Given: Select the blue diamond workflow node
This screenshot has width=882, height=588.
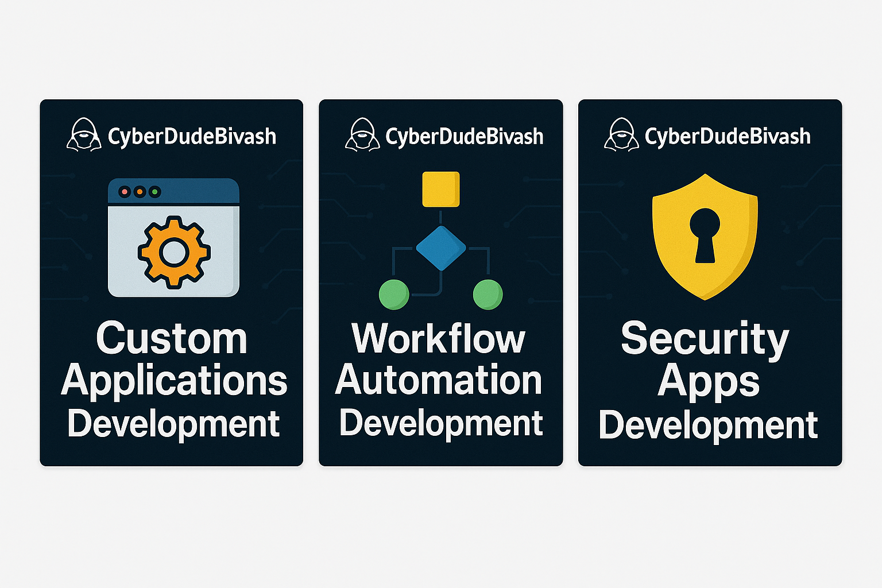Looking at the screenshot, I should 440,248.
